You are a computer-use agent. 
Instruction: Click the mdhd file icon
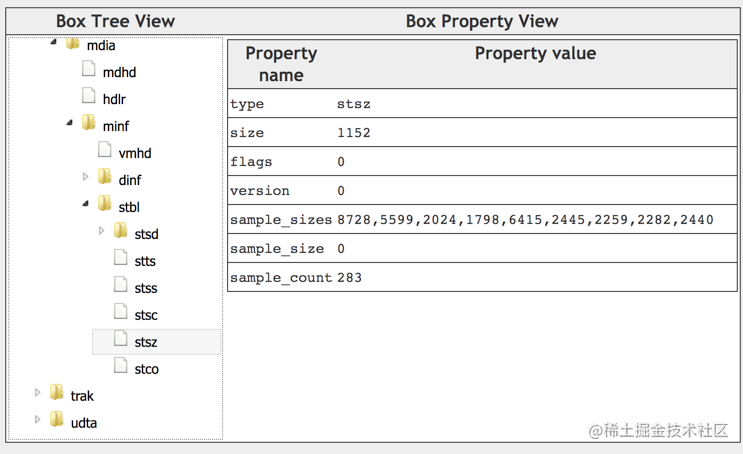click(x=89, y=68)
